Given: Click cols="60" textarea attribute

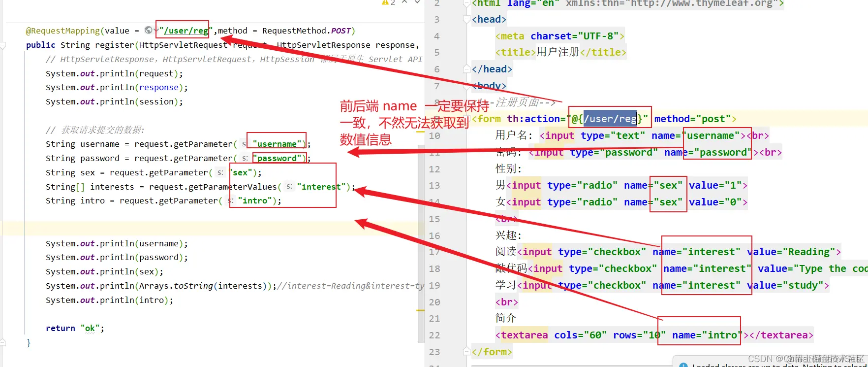Looking at the screenshot, I should click(x=580, y=335).
